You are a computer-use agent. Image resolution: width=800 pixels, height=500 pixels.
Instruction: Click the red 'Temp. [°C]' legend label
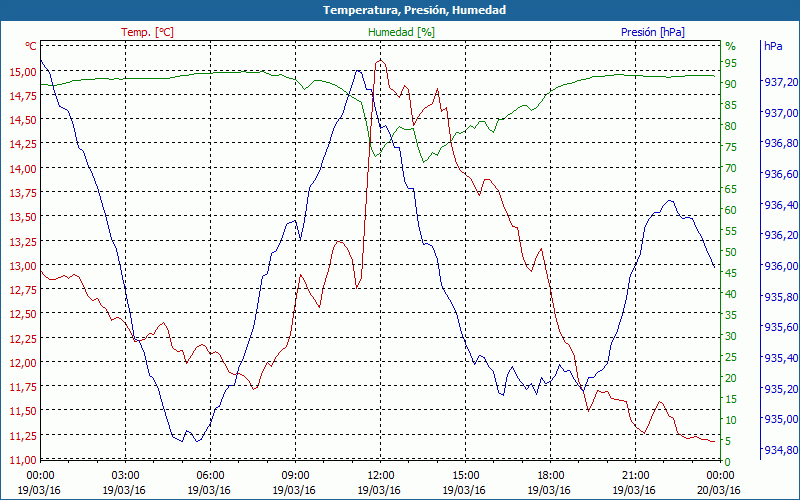pos(147,32)
